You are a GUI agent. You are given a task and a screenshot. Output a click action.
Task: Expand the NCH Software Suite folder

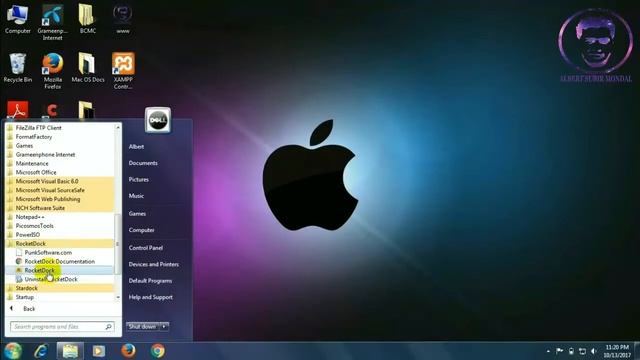point(60,208)
